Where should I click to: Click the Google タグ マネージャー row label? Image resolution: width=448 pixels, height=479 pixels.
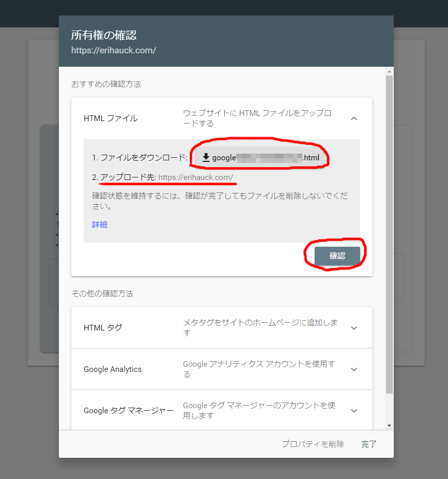129,411
